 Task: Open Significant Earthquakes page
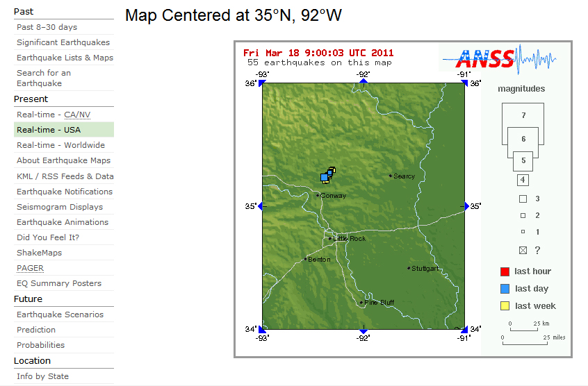[63, 42]
